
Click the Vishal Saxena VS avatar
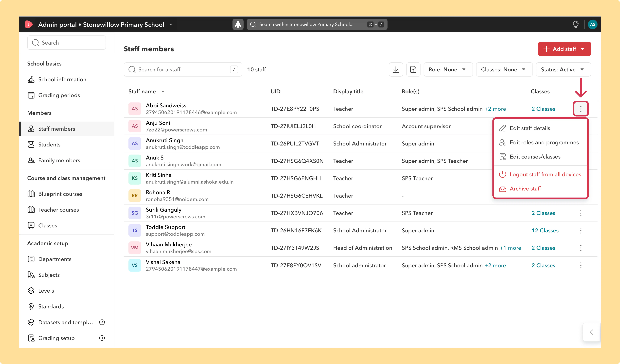tap(135, 265)
